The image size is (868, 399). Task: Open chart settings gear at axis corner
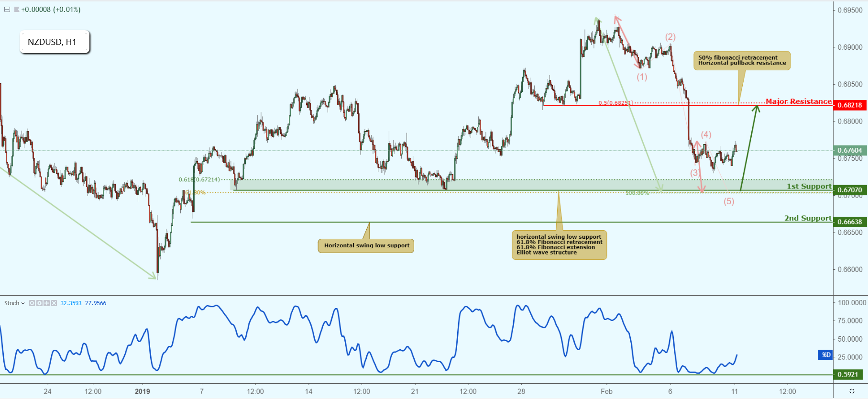(851, 391)
